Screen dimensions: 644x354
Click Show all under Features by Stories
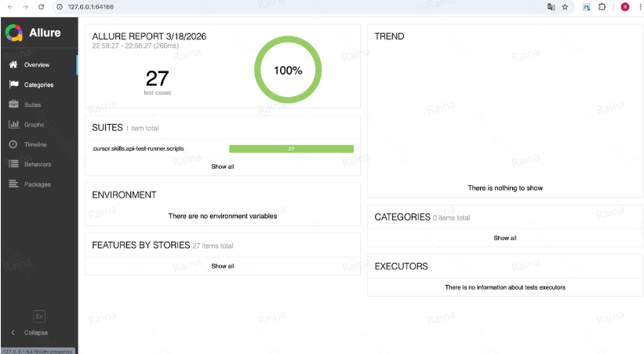[x=223, y=266]
